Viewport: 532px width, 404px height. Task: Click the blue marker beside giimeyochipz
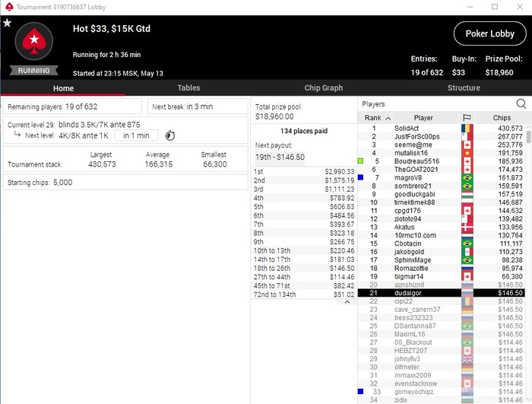click(361, 391)
